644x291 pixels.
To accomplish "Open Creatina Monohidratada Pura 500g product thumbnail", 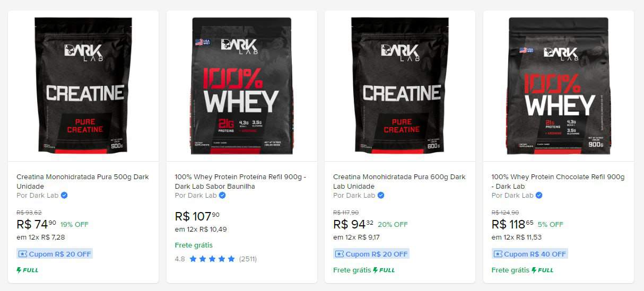I will pos(83,86).
